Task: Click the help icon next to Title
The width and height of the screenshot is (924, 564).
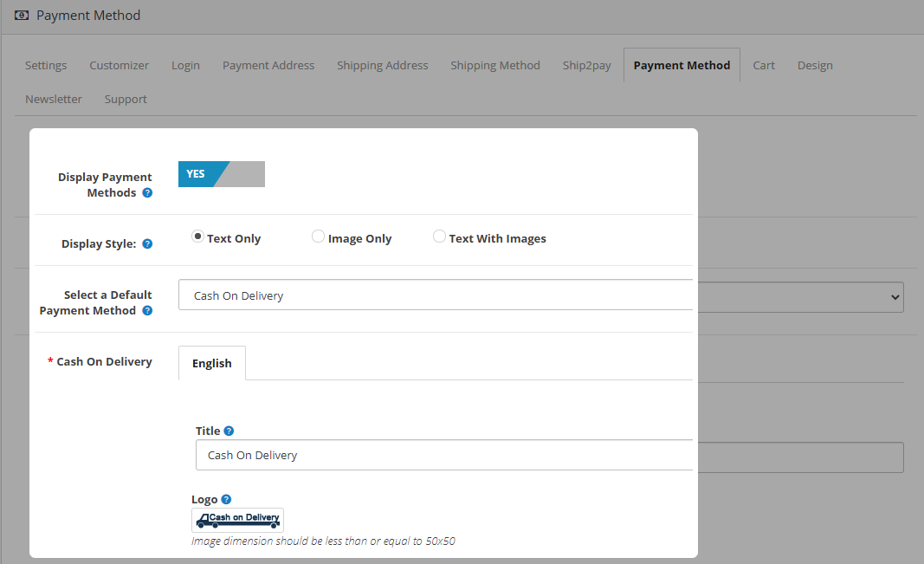Action: point(229,431)
